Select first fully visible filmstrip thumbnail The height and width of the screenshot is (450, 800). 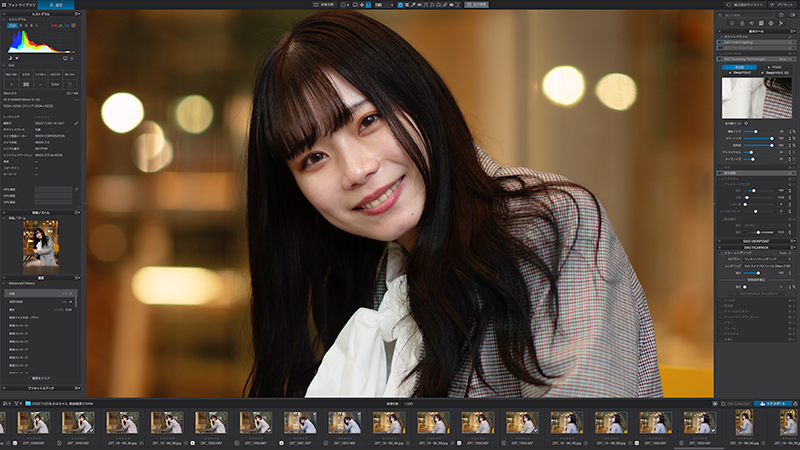point(34,423)
